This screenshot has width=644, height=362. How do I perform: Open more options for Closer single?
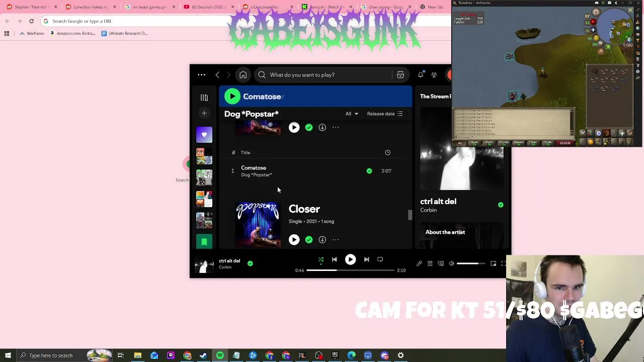tap(336, 240)
